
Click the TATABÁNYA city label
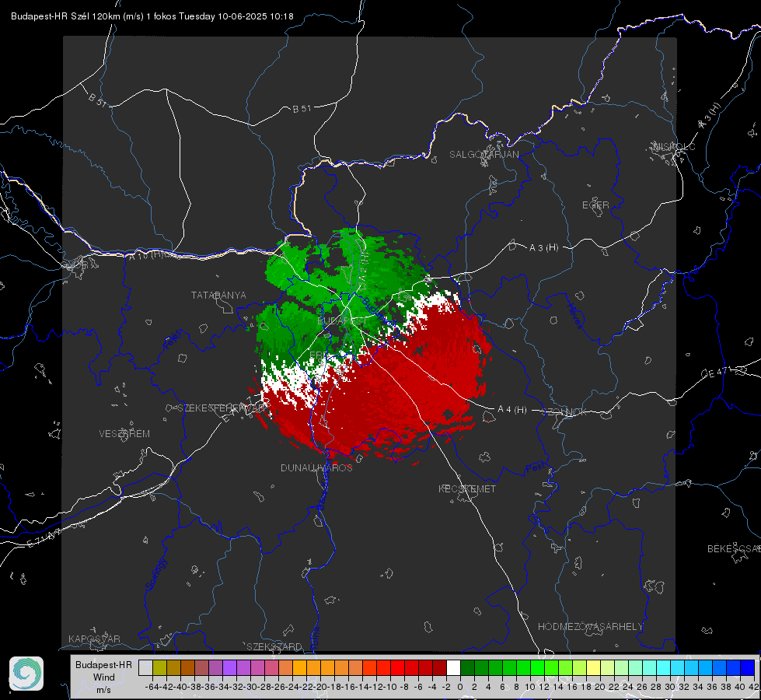pos(218,295)
